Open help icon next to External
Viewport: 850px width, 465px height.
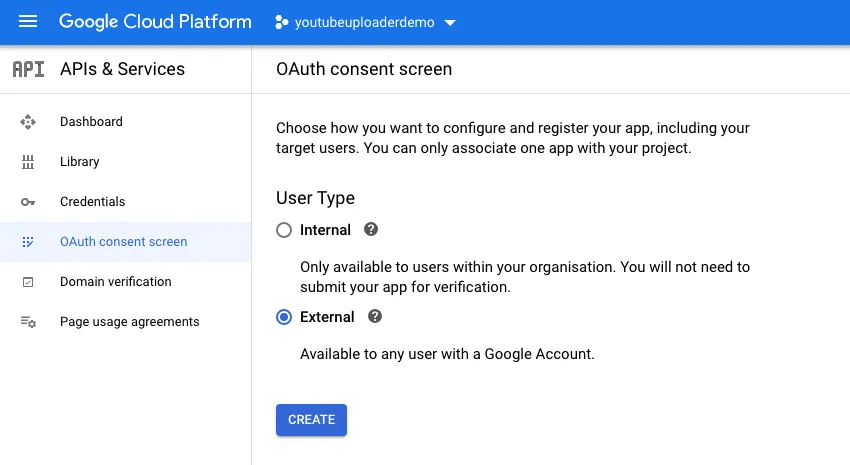click(375, 316)
